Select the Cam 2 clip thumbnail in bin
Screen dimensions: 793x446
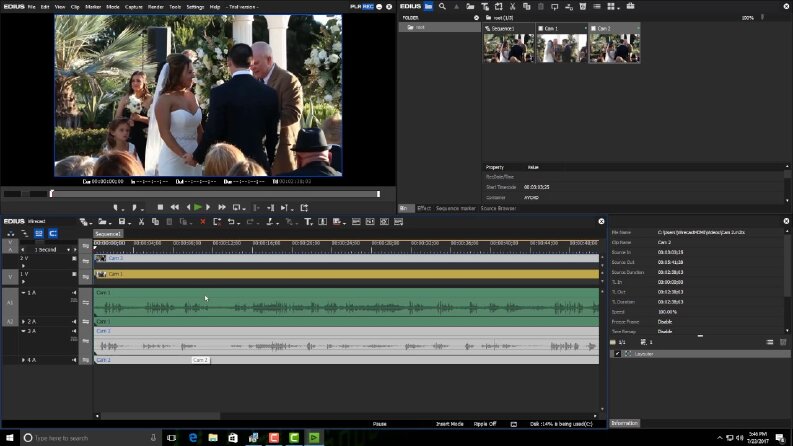615,44
